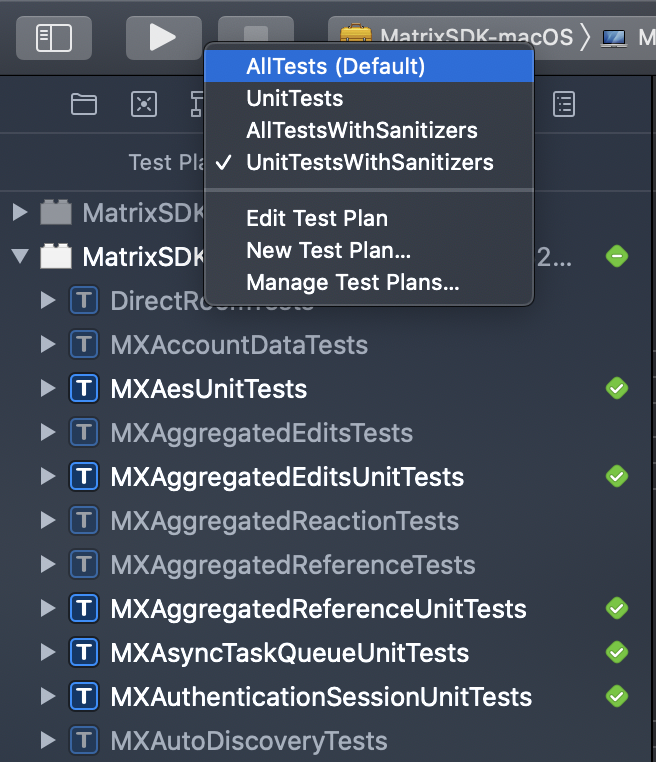Expand MXAccountDataTests class
The image size is (656, 762).
click(48, 344)
